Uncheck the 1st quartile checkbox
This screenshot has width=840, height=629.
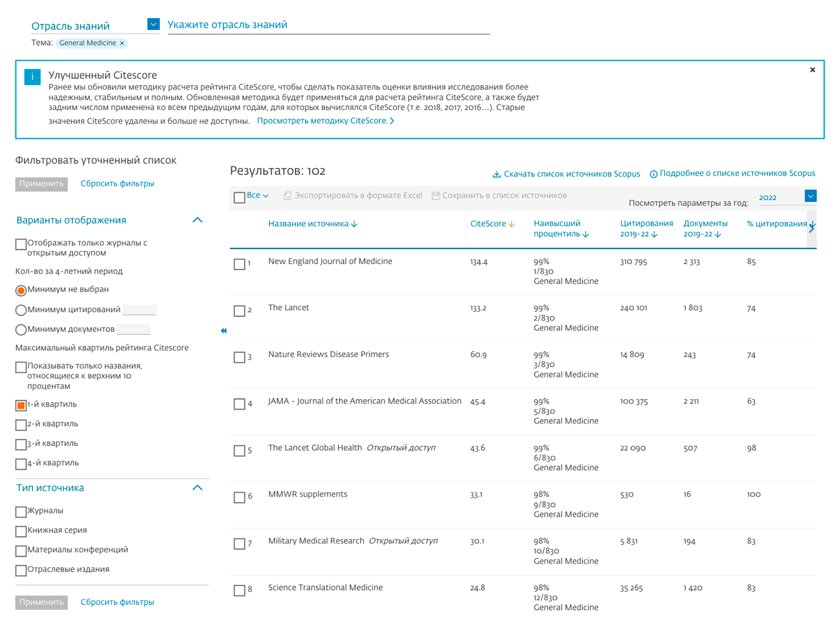[x=21, y=405]
